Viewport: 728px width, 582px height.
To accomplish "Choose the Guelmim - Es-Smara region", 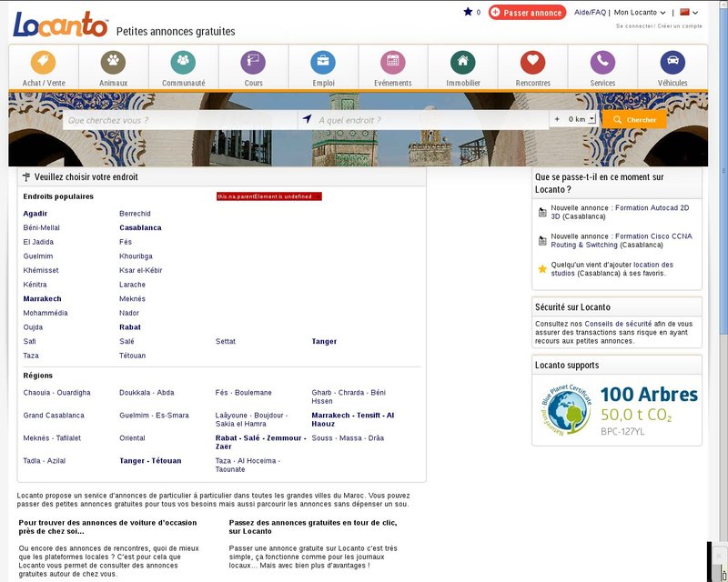I will click(154, 416).
